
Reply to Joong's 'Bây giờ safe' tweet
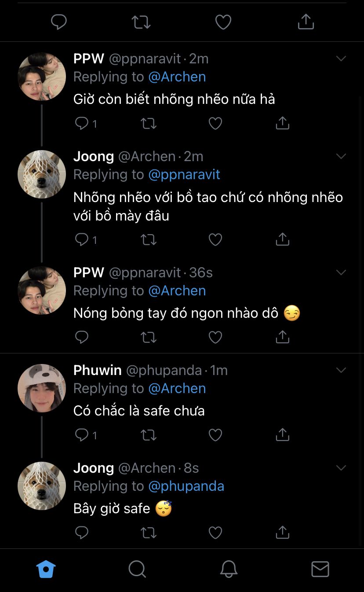[82, 533]
